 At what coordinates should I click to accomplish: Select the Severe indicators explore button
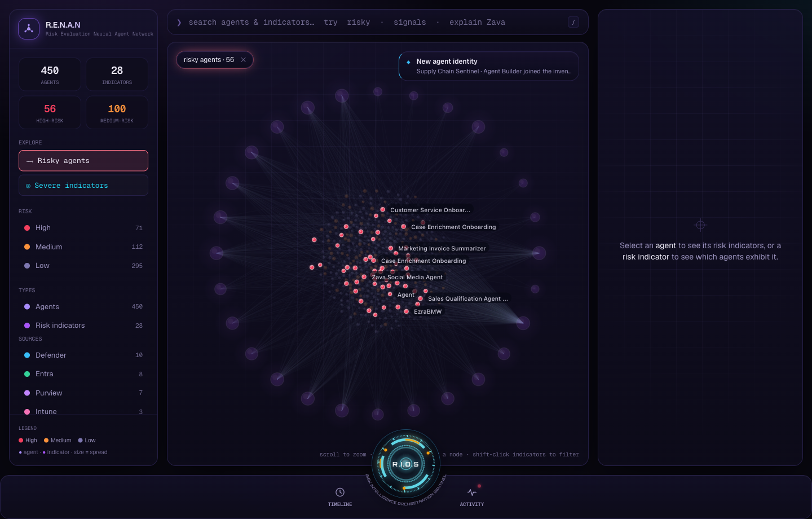(x=83, y=186)
